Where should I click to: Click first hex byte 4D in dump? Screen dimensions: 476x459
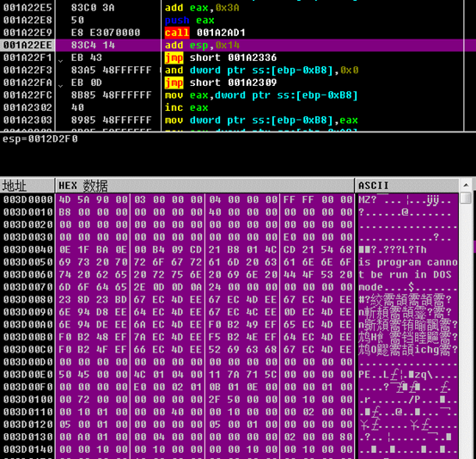(64, 199)
